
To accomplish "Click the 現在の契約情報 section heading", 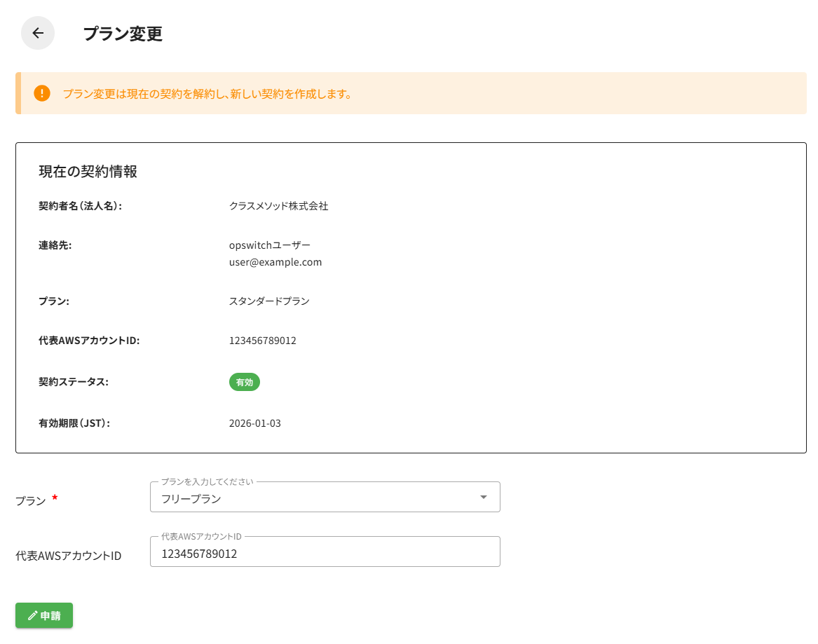I will (88, 172).
